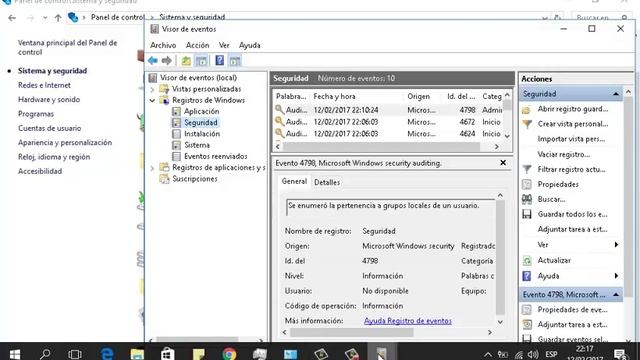Toggle the action pane toolbar icon
Viewport: 640px width, 360px height.
tap(235, 61)
